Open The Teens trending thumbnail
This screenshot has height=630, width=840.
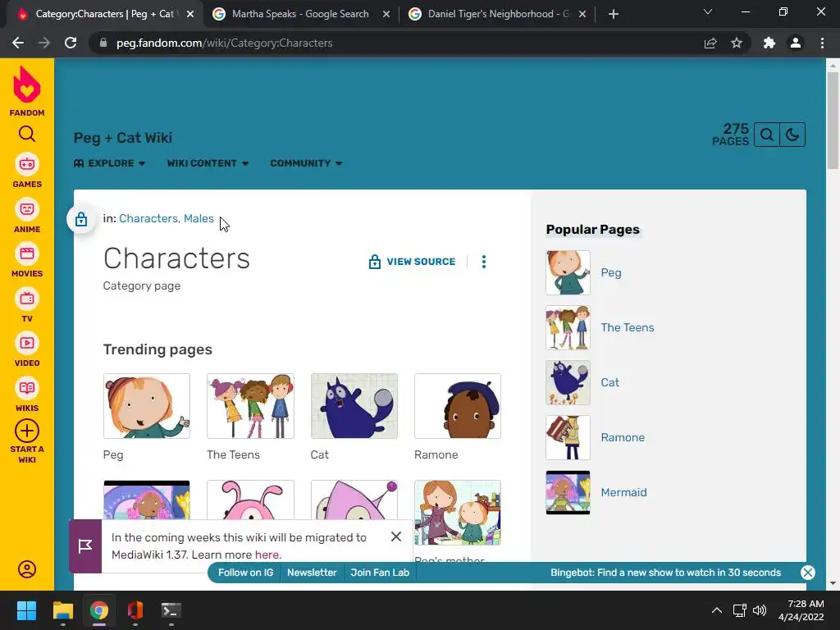point(250,406)
